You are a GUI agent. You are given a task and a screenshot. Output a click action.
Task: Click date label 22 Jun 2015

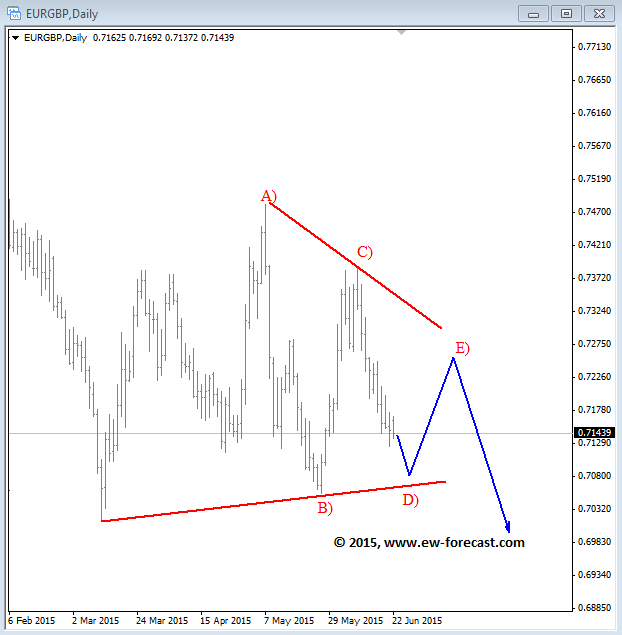[x=417, y=620]
